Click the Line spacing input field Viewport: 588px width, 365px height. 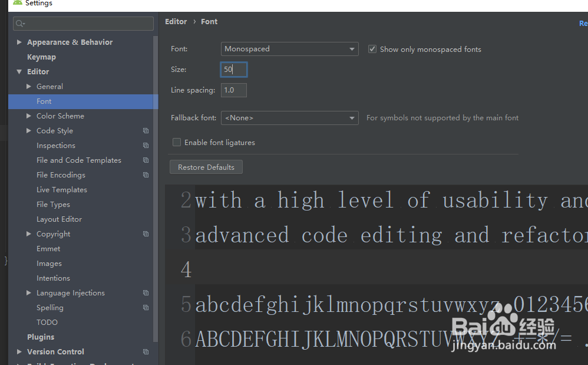click(x=234, y=90)
